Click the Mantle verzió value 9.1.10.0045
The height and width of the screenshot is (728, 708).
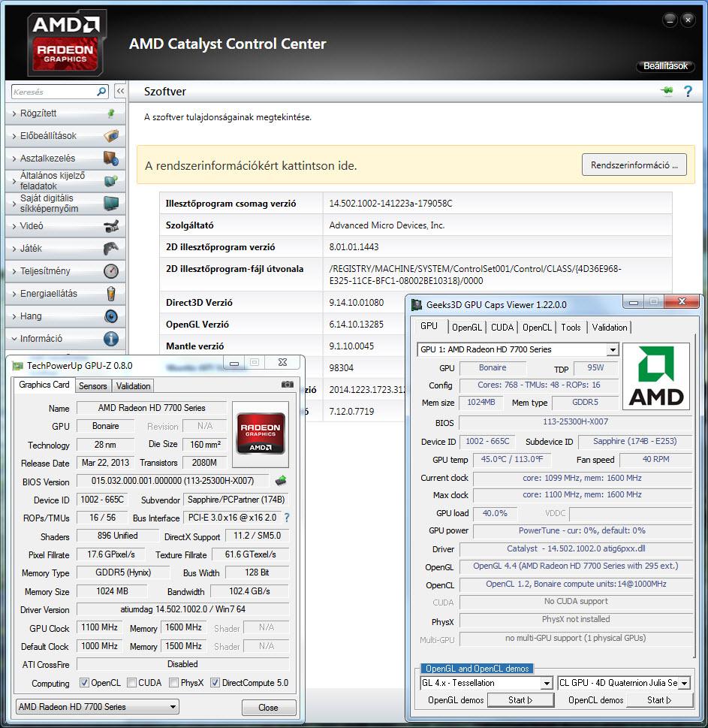(x=351, y=346)
